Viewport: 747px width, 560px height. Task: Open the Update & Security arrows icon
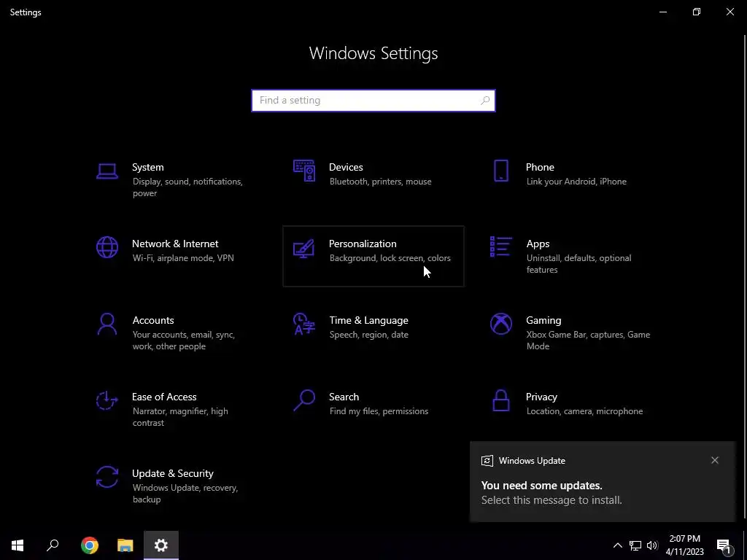(x=107, y=477)
